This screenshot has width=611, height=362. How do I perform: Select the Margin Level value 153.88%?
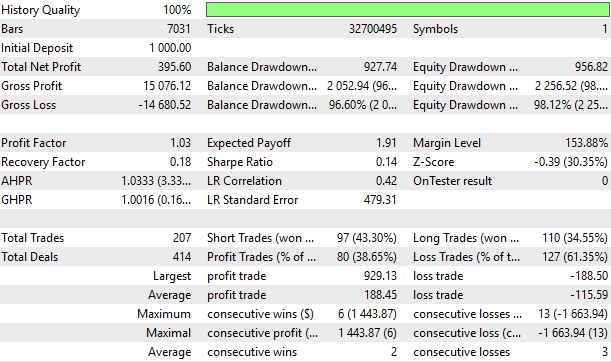pos(586,143)
